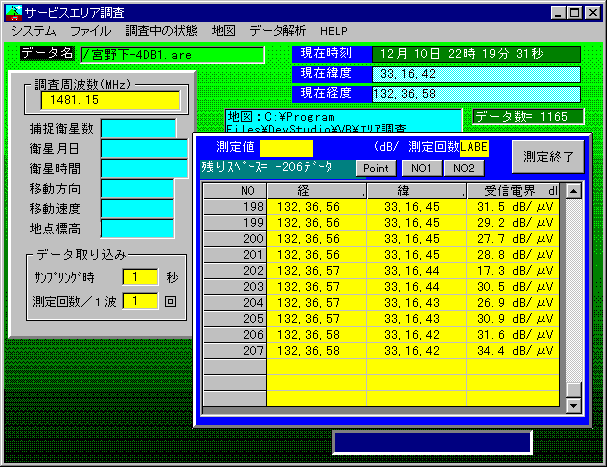Image resolution: width=607 pixels, height=467 pixels.
Task: Click the 地点標高 field
Action: tap(137, 228)
